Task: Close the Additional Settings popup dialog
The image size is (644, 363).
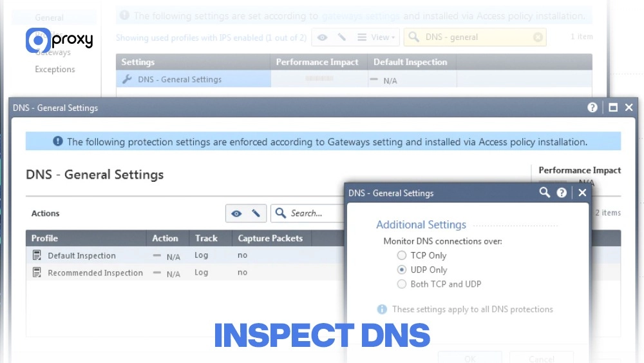Action: 582,192
